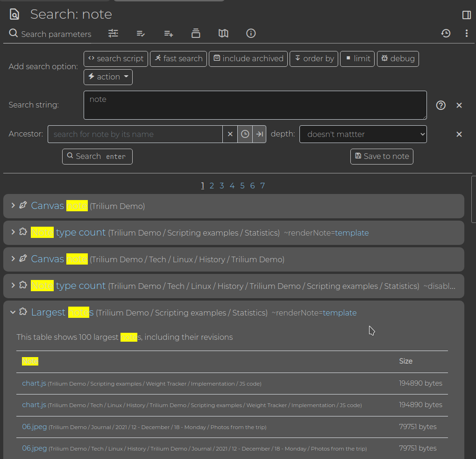Open the Note Map icon in the ribbon

(x=223, y=33)
